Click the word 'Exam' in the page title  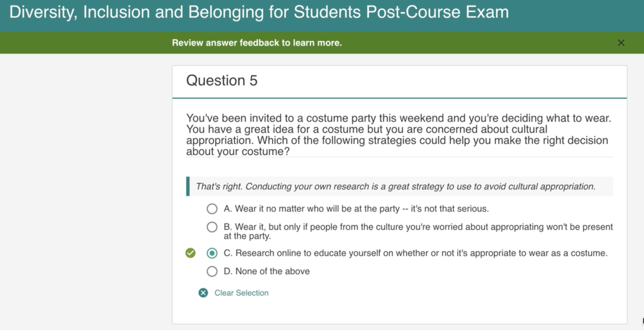pos(487,12)
